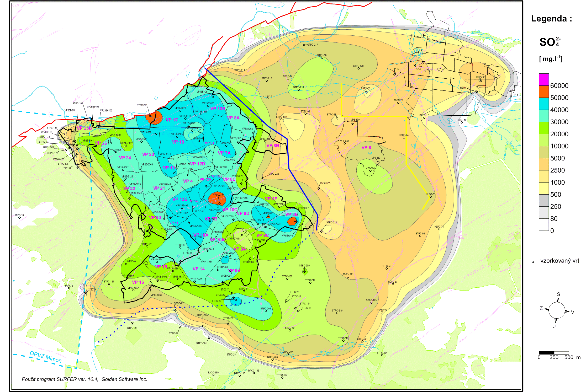Viewport: 581px width, 392px height.
Task: Click the MIPC-18 borehole marker
Action: coord(19,218)
